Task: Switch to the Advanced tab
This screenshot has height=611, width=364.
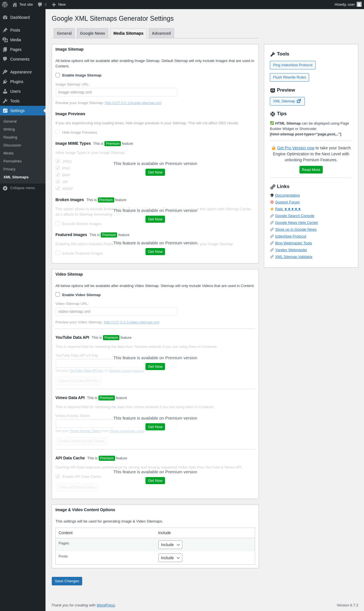Action: [161, 33]
